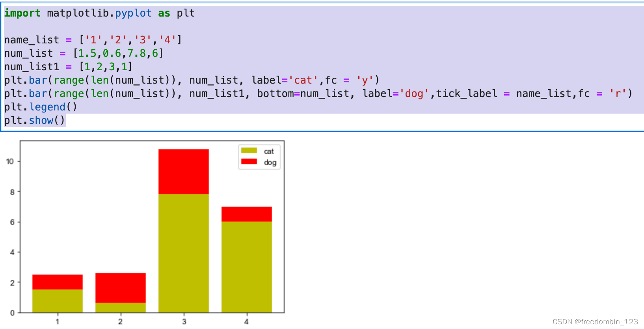
Task: Click the yellow segment of bar 2
Action: pyautogui.click(x=121, y=308)
